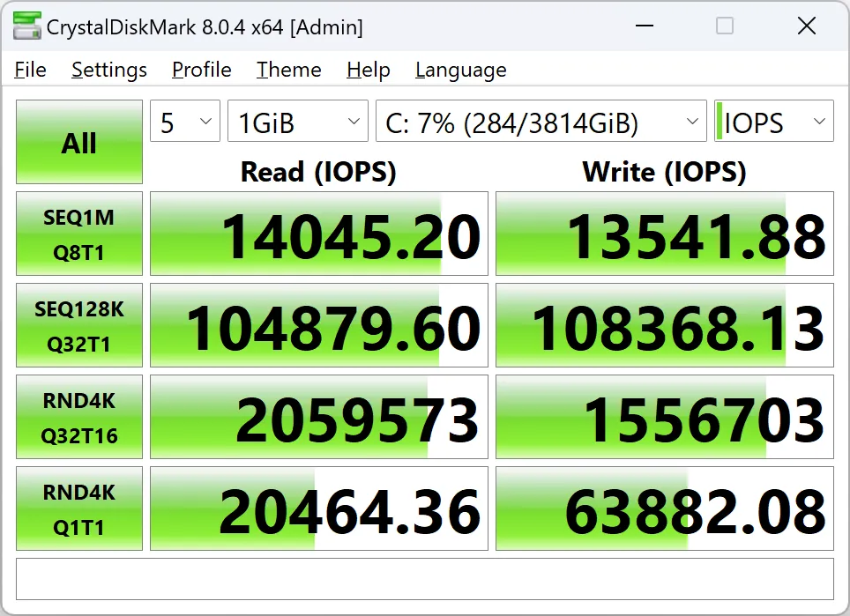The image size is (850, 616).
Task: Click the RND4K Q1T1 write result 63882.08
Action: pyautogui.click(x=665, y=509)
